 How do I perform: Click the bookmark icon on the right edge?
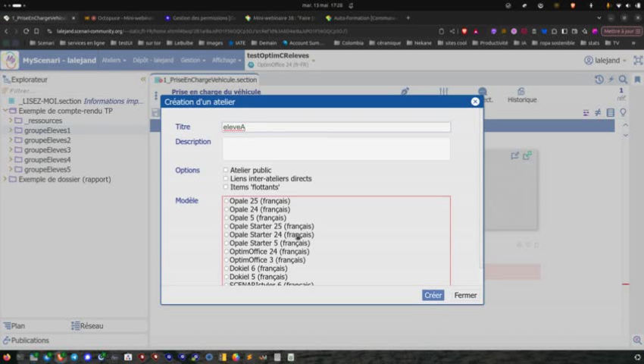click(x=637, y=80)
